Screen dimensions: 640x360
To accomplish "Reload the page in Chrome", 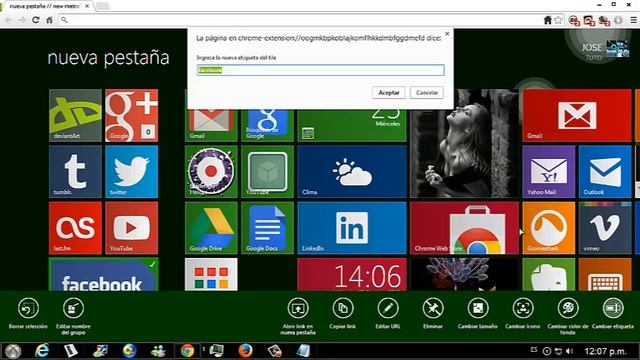I will coord(36,20).
